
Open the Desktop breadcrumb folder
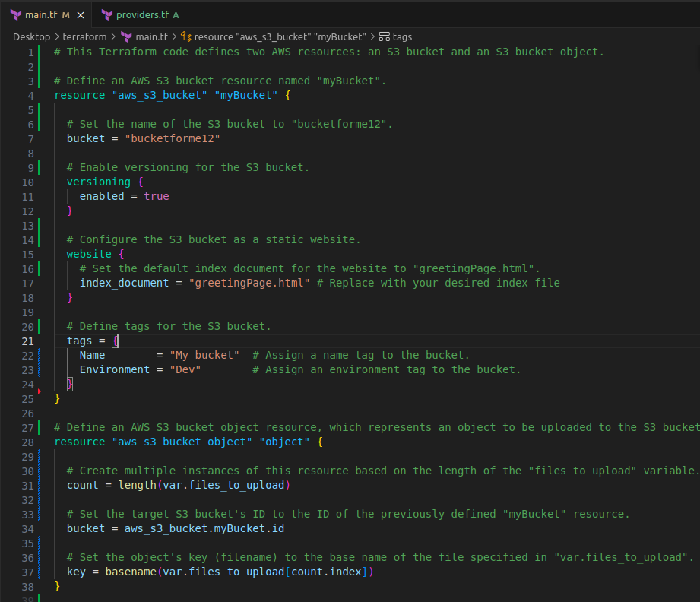tap(31, 36)
